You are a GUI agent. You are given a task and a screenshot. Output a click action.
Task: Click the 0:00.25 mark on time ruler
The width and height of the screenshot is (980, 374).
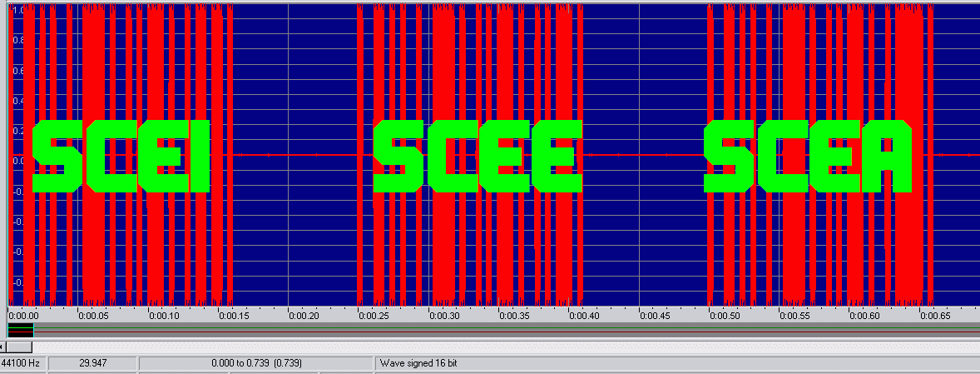[x=374, y=316]
